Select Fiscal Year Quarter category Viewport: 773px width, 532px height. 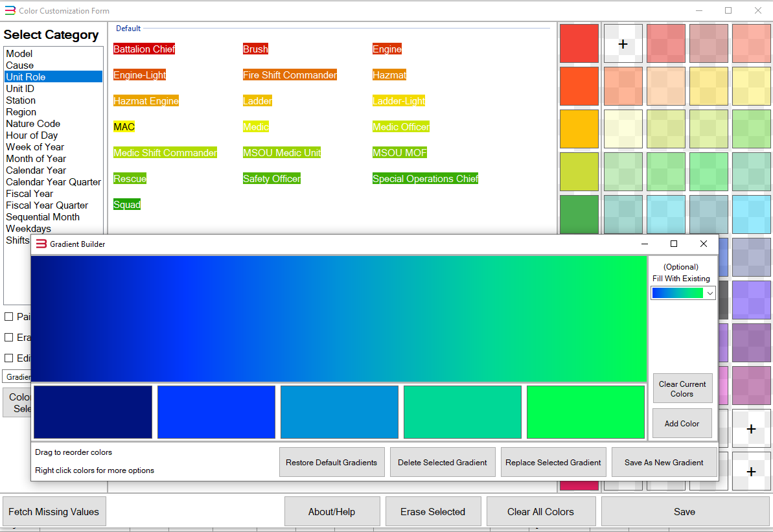[x=47, y=205]
